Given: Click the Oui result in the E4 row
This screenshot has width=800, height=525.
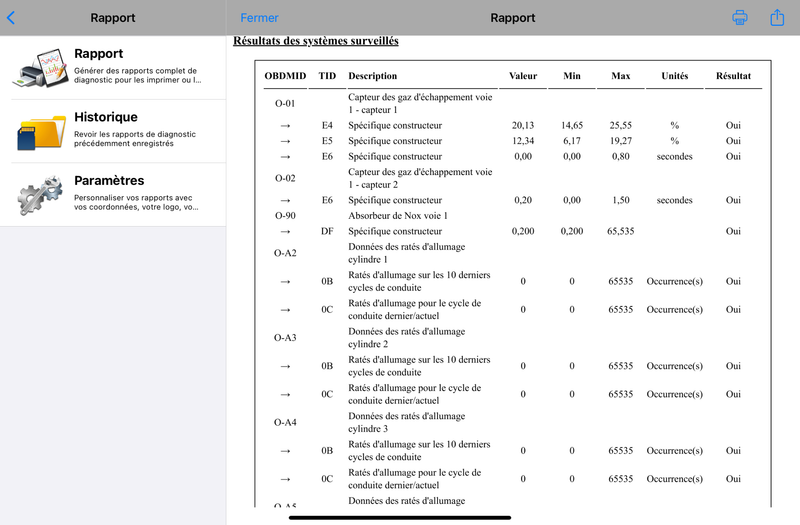Looking at the screenshot, I should pyautogui.click(x=733, y=126).
